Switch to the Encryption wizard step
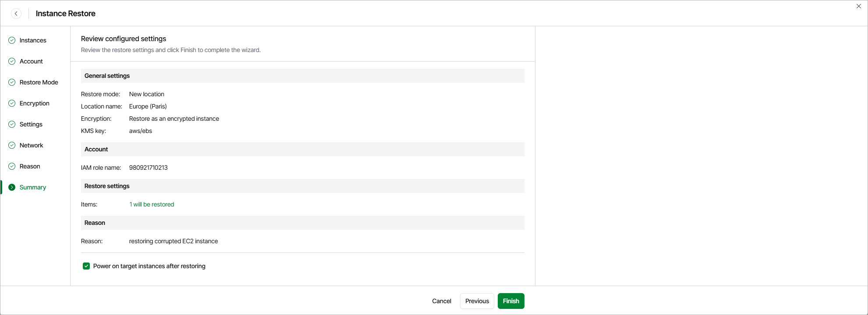 point(34,103)
